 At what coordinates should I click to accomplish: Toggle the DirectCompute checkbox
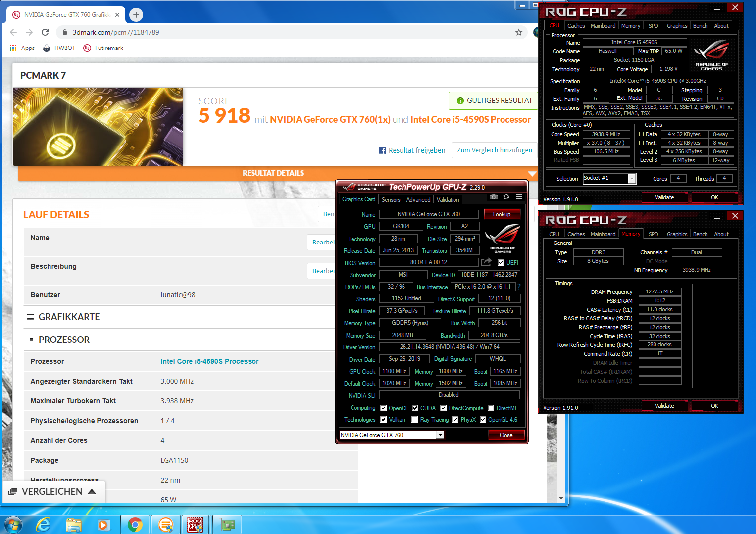click(444, 408)
